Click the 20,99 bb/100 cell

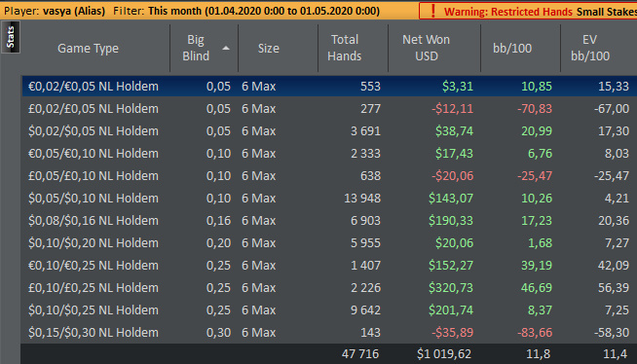(x=537, y=130)
